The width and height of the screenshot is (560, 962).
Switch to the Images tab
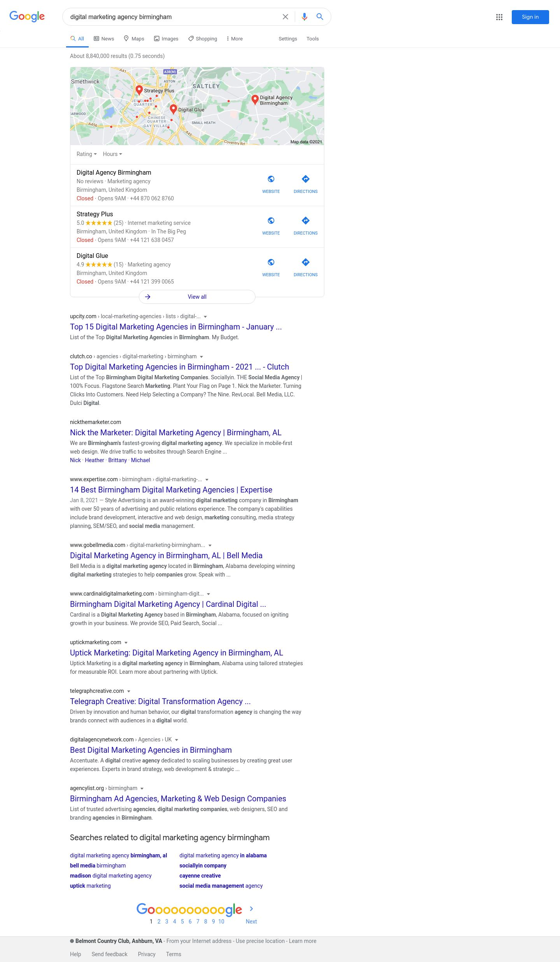pyautogui.click(x=166, y=39)
